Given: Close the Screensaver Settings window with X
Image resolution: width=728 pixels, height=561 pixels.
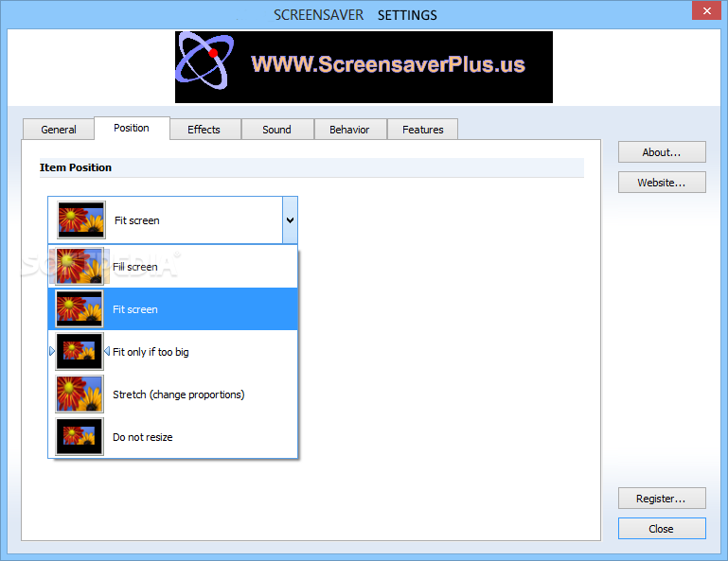Looking at the screenshot, I should pos(706,10).
